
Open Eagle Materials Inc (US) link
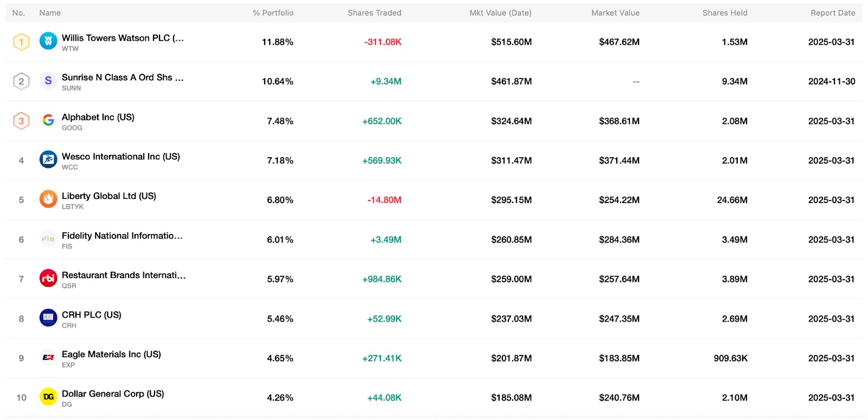[x=111, y=354]
